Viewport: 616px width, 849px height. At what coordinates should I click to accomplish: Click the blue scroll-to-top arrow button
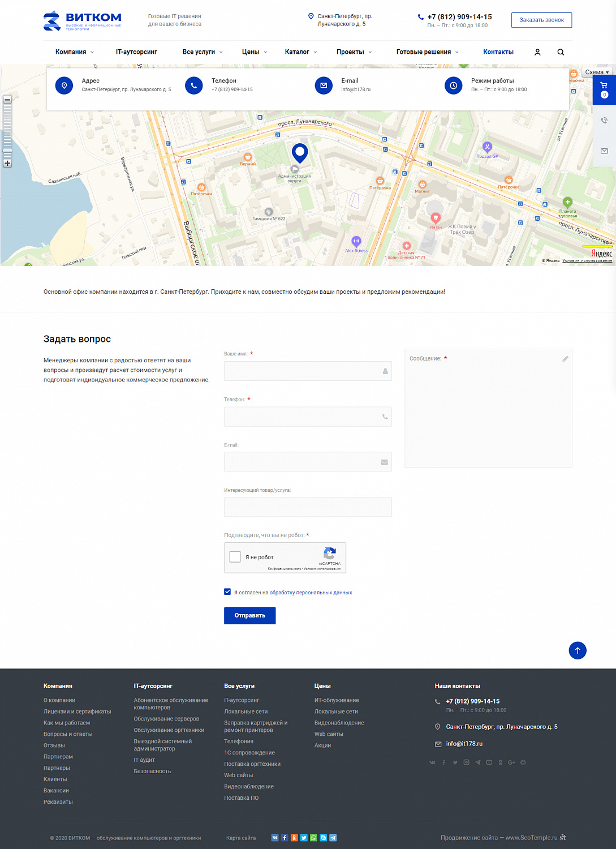point(578,650)
